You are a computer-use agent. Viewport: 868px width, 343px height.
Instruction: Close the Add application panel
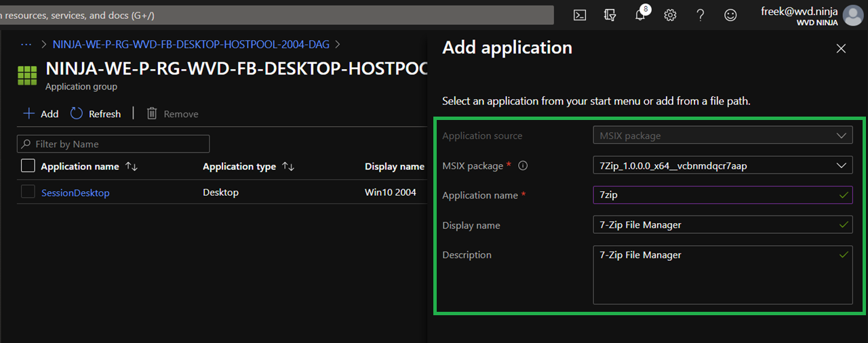[841, 48]
